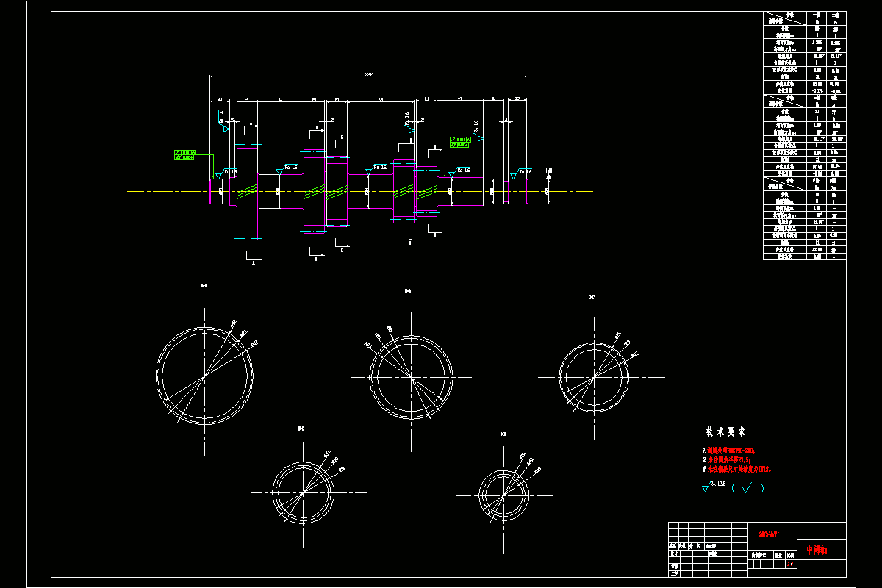882x588 pixels.
Task: Select the A-A section view circle
Action: [x=204, y=376]
